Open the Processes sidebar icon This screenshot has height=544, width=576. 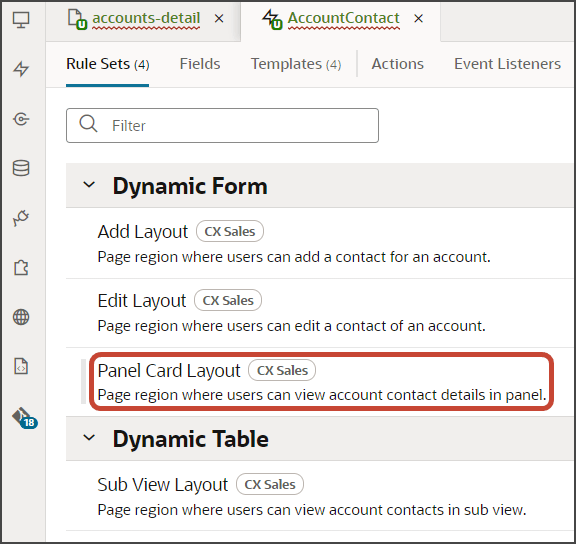[x=21, y=119]
